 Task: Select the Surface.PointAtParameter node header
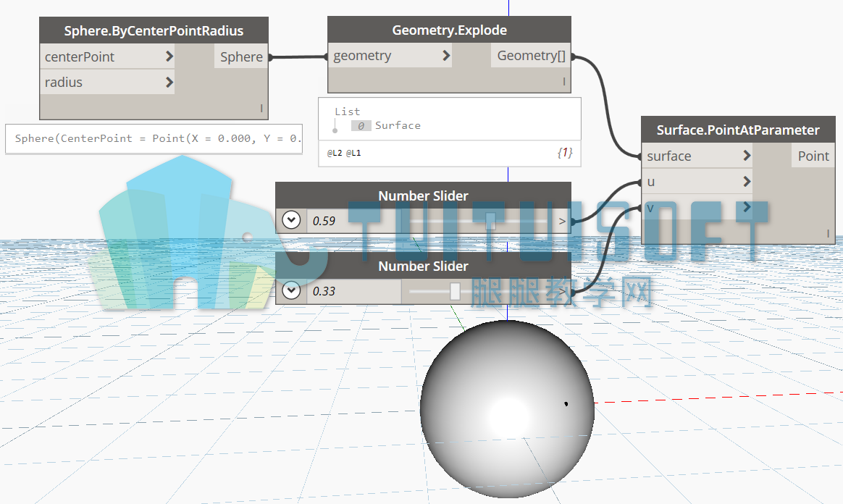738,130
